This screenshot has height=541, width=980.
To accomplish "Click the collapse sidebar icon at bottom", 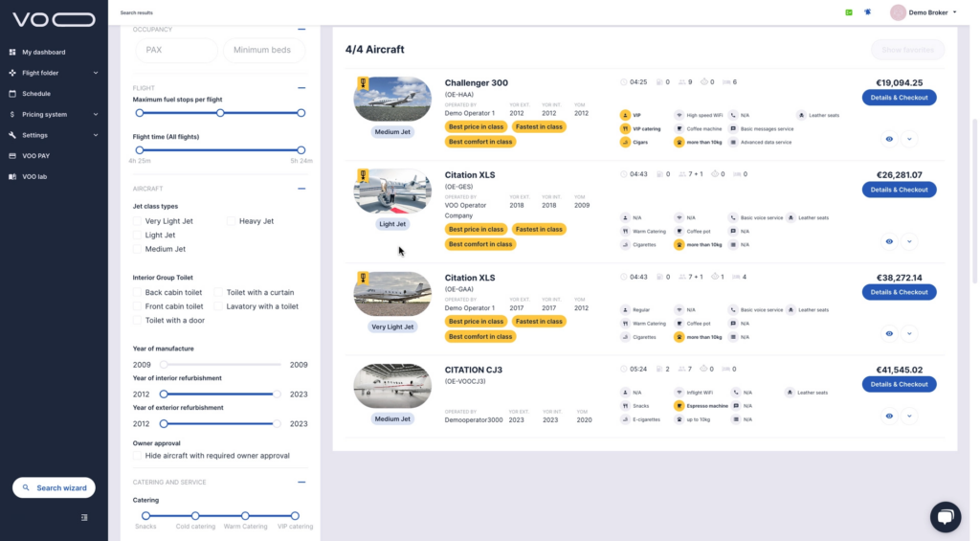I will pos(84,517).
